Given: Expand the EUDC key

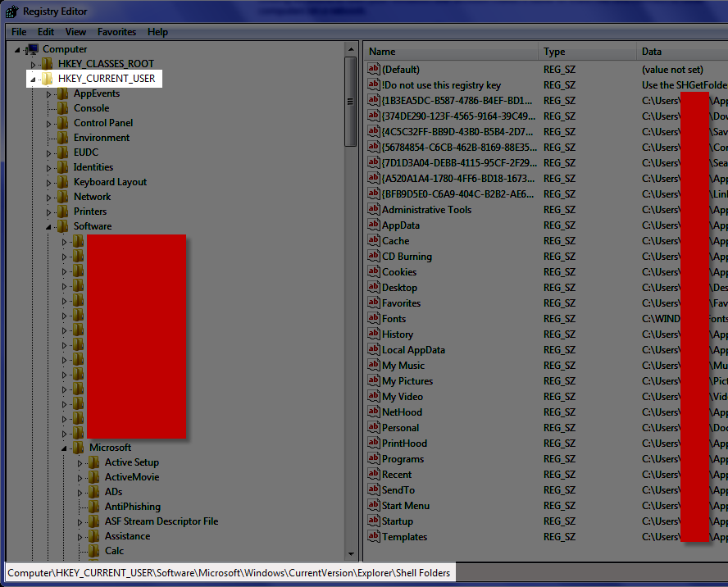Looking at the screenshot, I should [48, 153].
